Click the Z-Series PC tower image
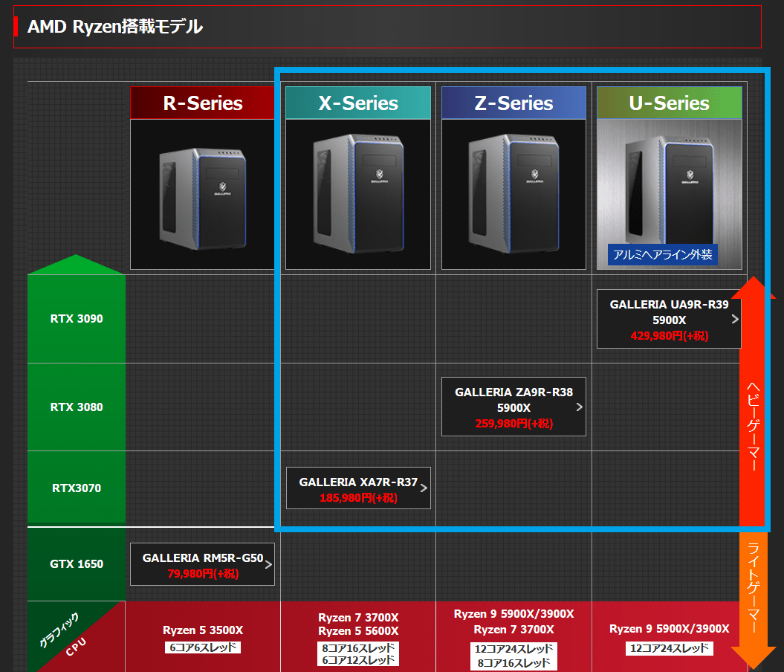 (514, 195)
